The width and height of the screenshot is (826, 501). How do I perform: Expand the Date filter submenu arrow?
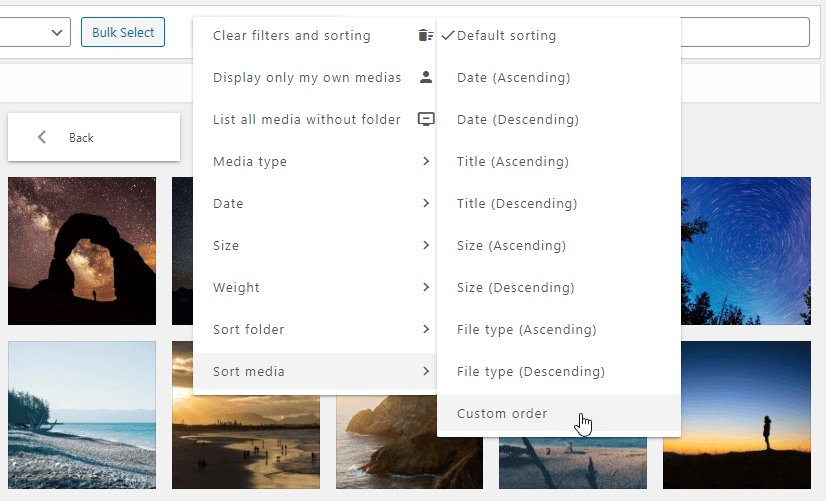pyautogui.click(x=426, y=203)
